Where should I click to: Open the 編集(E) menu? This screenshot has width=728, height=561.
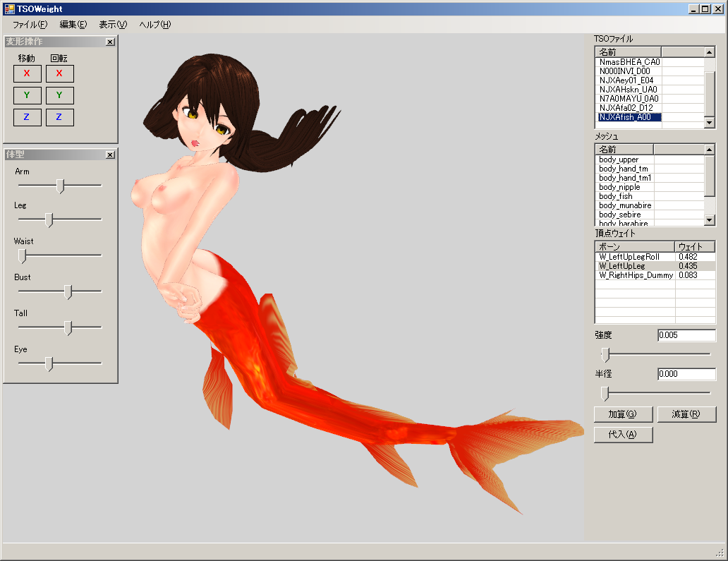coord(73,25)
